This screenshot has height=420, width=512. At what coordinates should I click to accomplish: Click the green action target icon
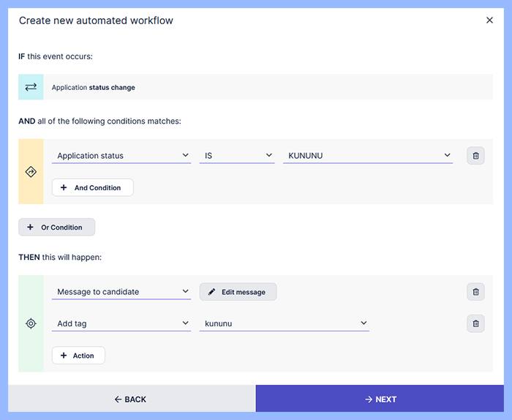click(x=31, y=323)
